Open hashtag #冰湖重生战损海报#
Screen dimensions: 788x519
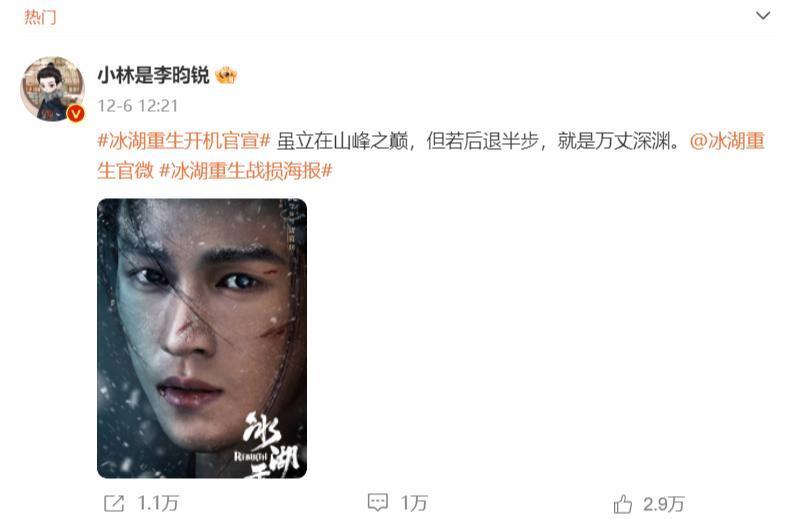pos(246,171)
